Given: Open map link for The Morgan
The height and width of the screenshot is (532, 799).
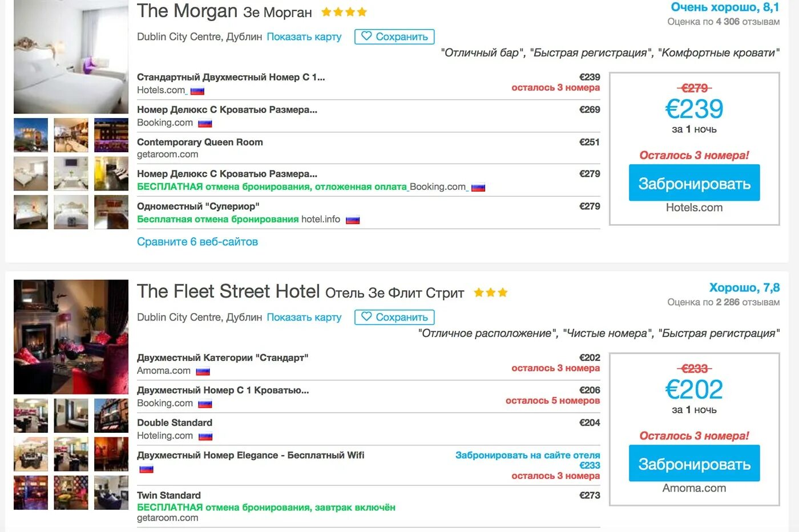Looking at the screenshot, I should point(304,36).
